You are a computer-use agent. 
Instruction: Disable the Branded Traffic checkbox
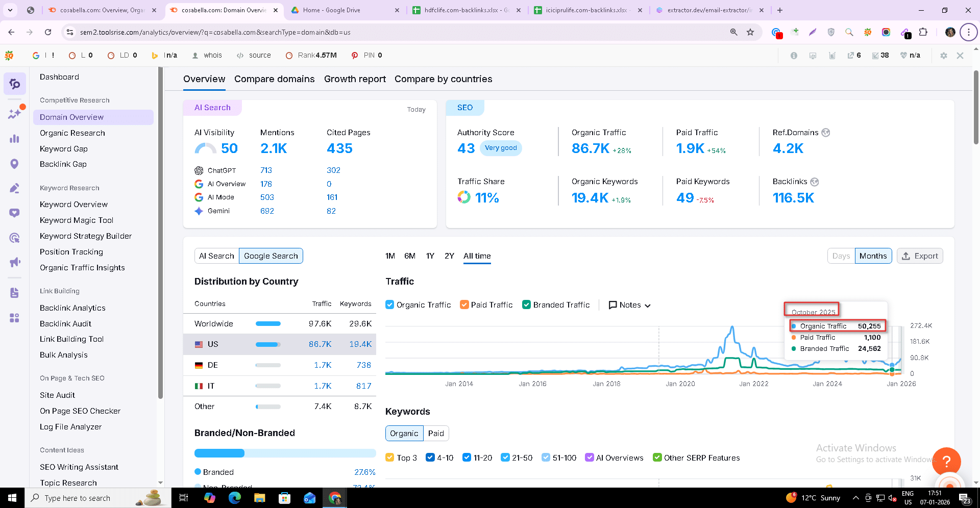tap(526, 305)
